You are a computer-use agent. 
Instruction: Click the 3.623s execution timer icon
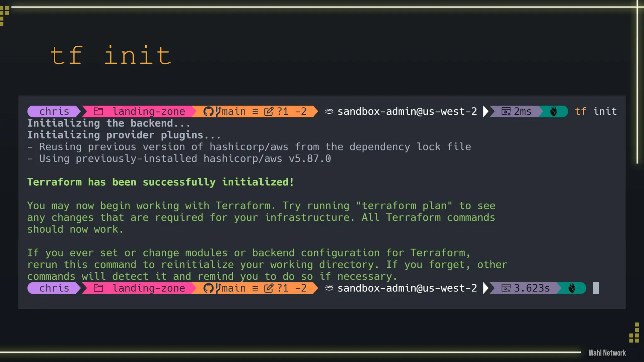[x=506, y=288]
